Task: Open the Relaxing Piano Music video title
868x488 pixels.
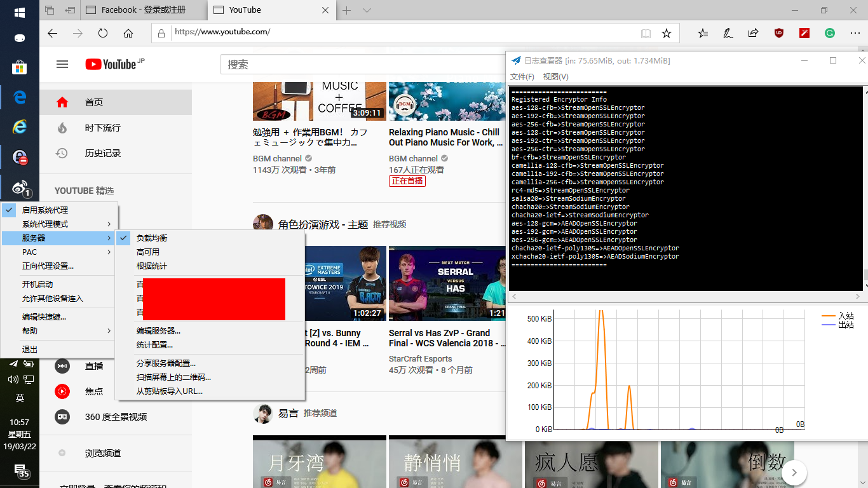Action: pyautogui.click(x=445, y=137)
